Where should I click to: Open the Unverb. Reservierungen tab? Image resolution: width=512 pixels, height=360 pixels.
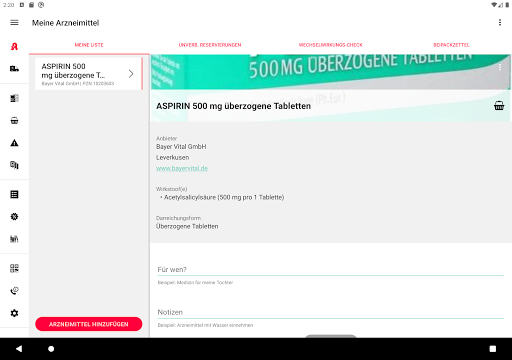pyautogui.click(x=210, y=45)
